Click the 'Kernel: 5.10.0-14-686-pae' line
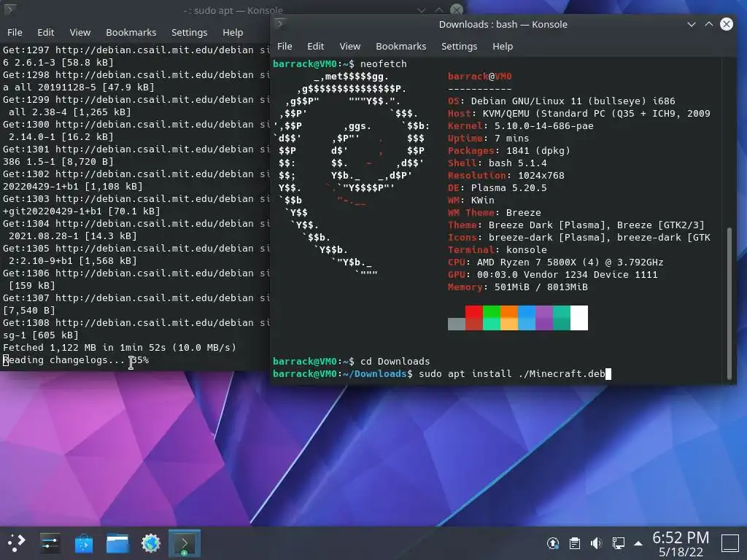Screen dimensions: 747x560 [520, 125]
